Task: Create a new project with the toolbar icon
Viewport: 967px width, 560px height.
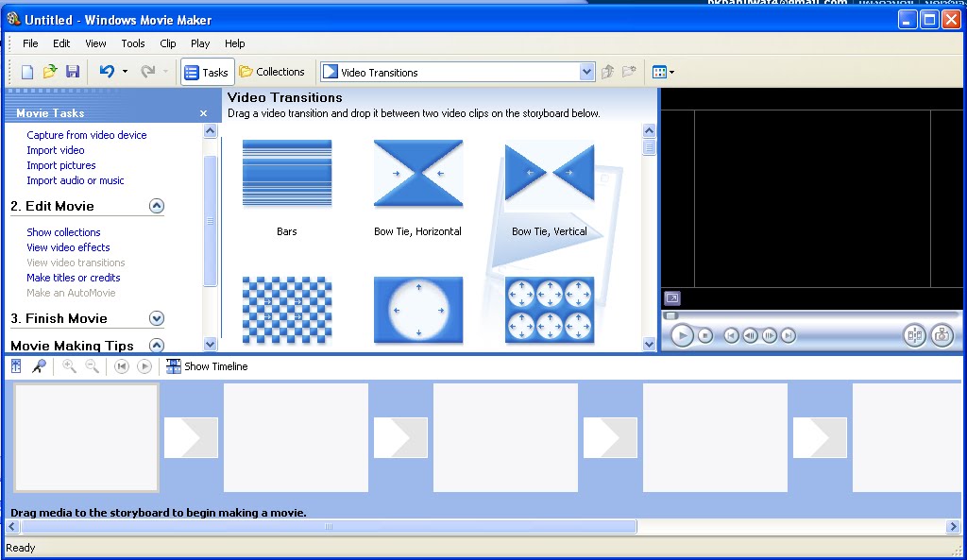Action: tap(26, 71)
